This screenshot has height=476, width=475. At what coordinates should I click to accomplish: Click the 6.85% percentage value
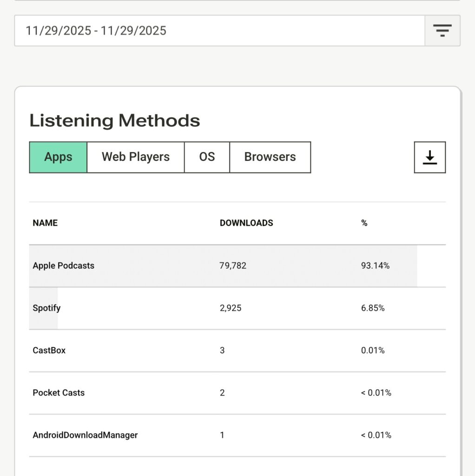click(x=373, y=308)
